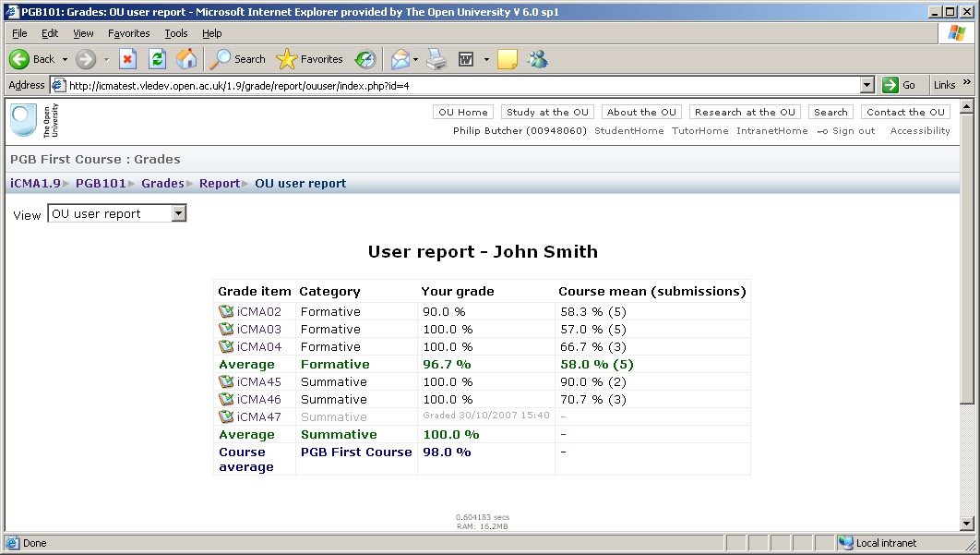
Task: Click iCMA1.9 in the breadcrumb
Action: [x=35, y=184]
